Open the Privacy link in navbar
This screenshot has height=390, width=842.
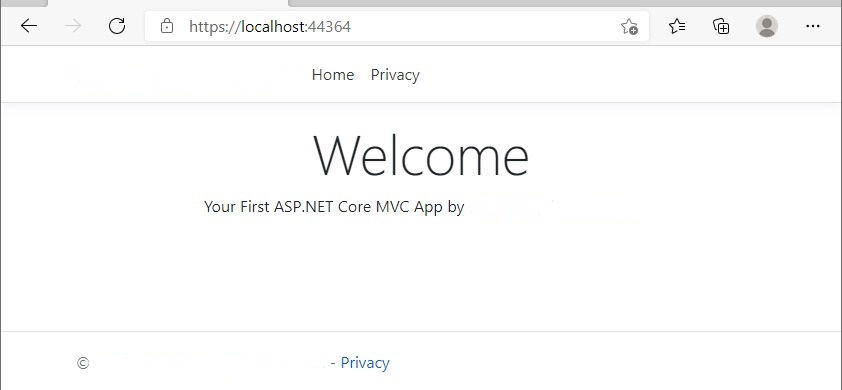(395, 75)
